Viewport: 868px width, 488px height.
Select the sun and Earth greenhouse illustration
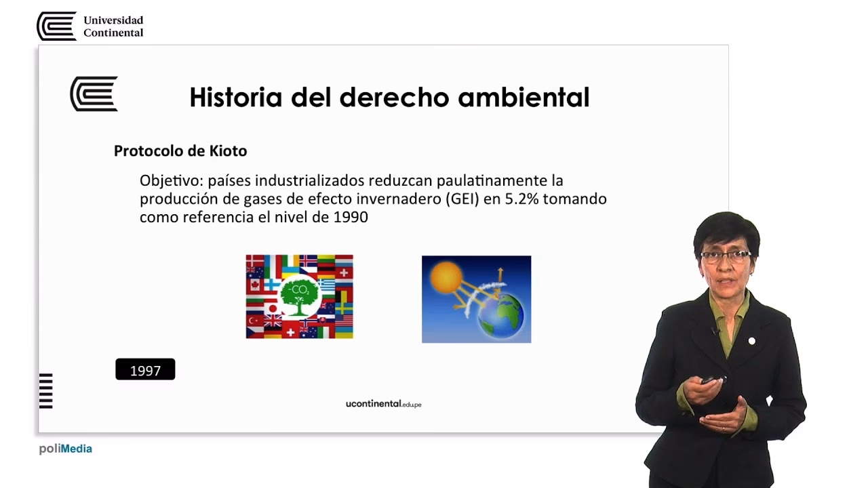point(476,299)
